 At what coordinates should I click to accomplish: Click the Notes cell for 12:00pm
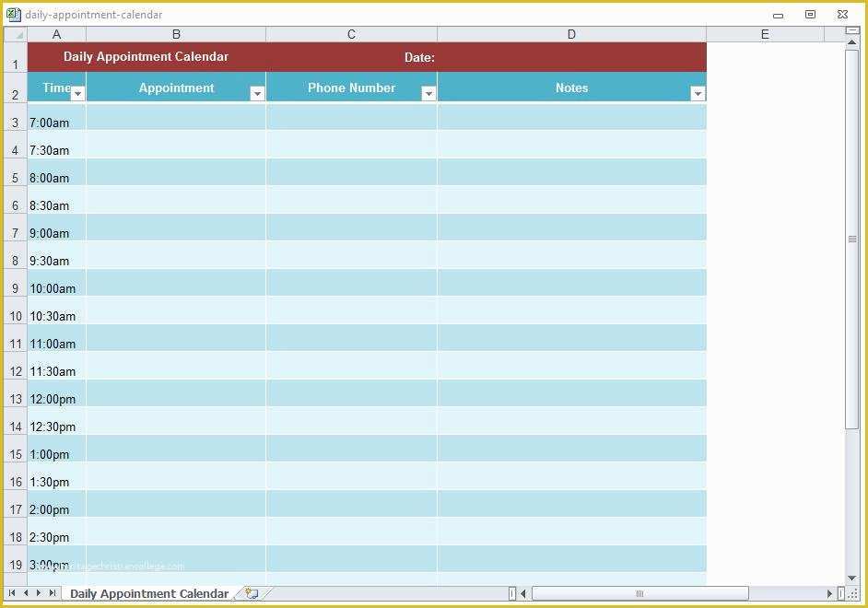tap(572, 393)
